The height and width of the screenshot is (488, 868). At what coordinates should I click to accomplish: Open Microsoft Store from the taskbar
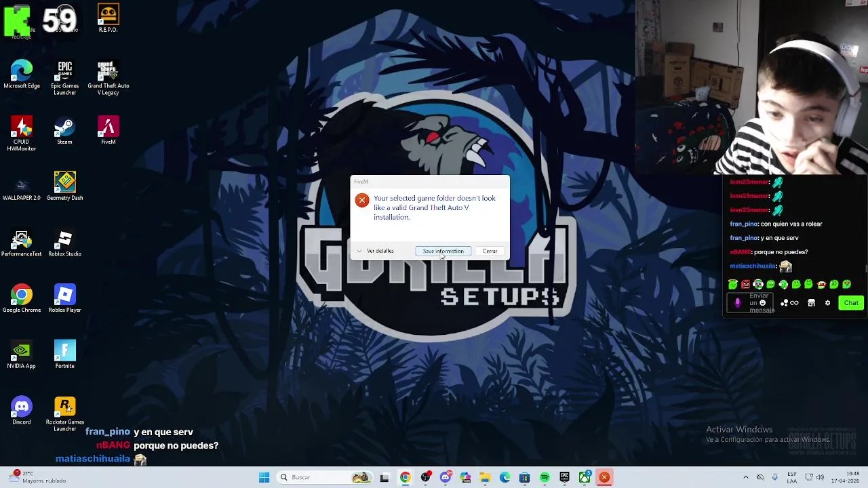coord(524,478)
